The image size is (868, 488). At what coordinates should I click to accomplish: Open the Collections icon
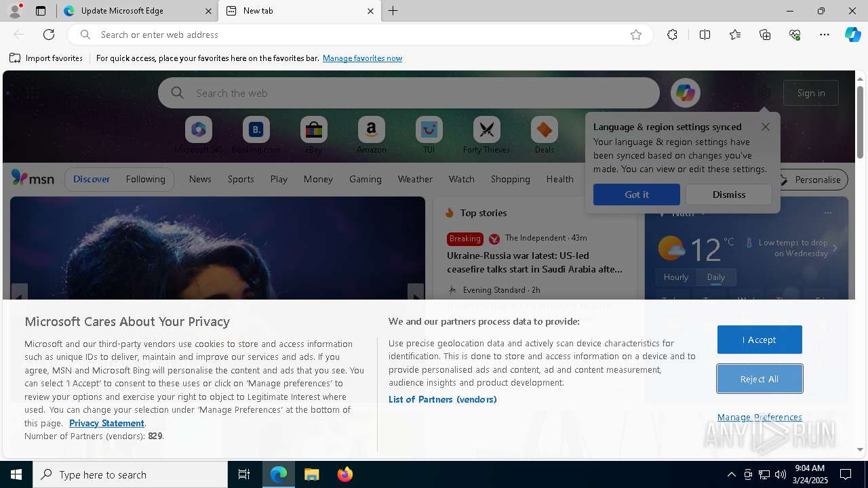coord(765,35)
